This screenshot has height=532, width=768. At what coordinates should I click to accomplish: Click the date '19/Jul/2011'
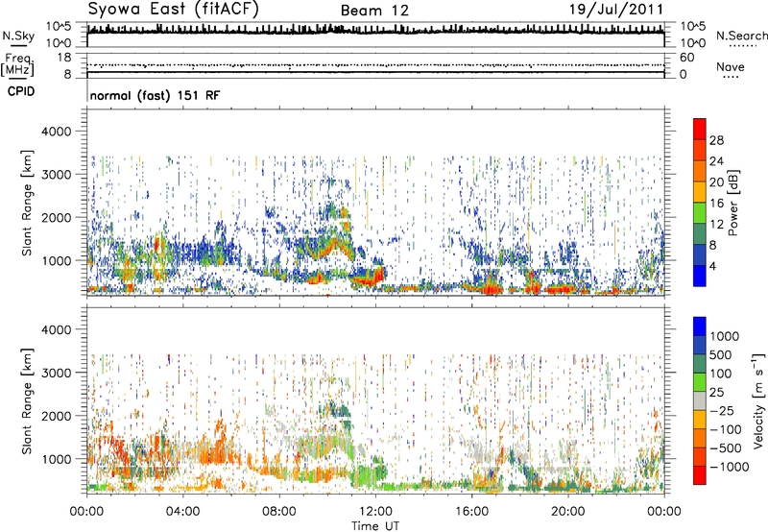[x=616, y=10]
